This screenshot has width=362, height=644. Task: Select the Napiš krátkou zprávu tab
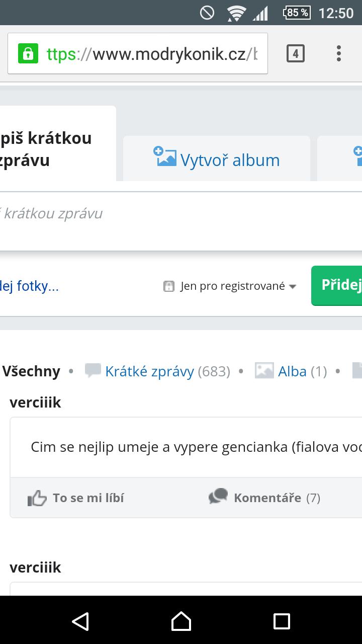tap(50, 148)
